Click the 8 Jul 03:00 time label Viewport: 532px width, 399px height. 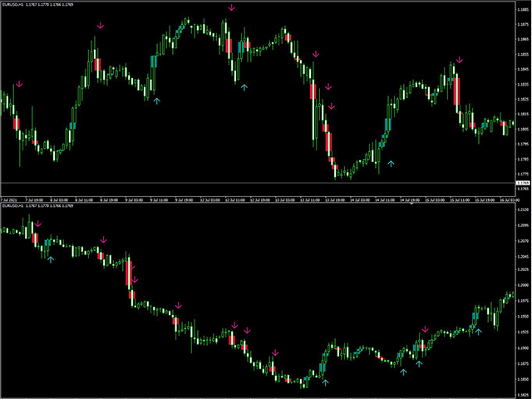(58, 200)
